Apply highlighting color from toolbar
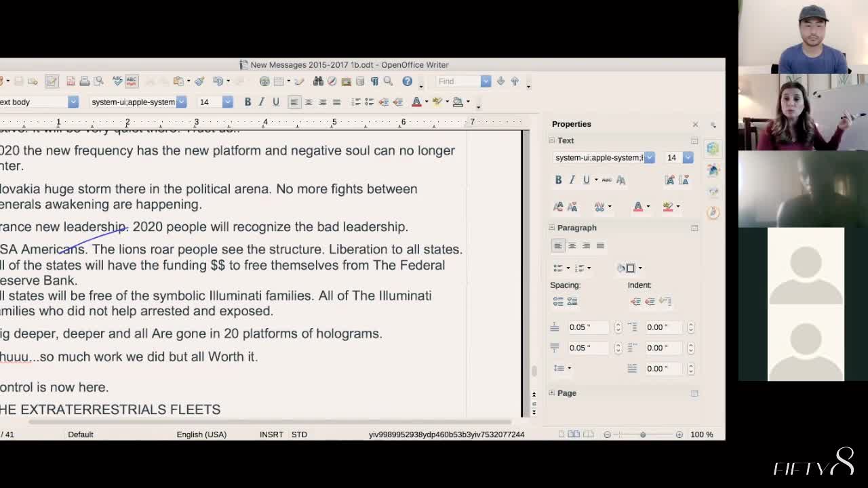The height and width of the screenshot is (488, 868). [437, 102]
